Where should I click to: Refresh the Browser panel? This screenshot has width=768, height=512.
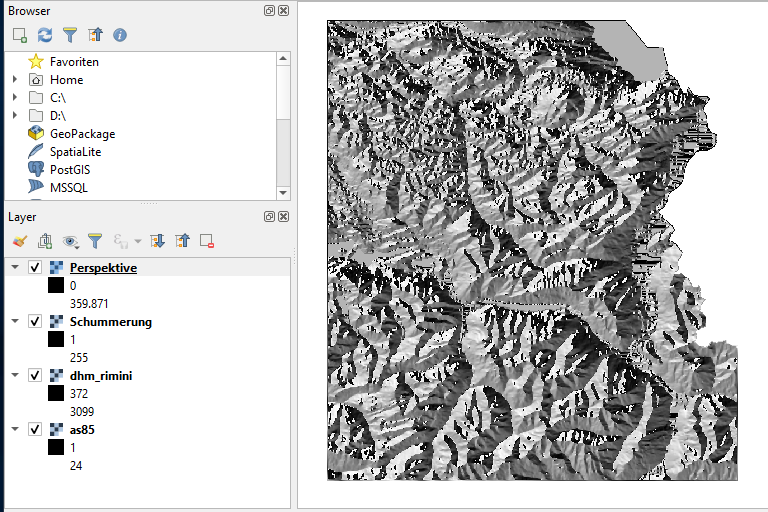click(x=44, y=35)
